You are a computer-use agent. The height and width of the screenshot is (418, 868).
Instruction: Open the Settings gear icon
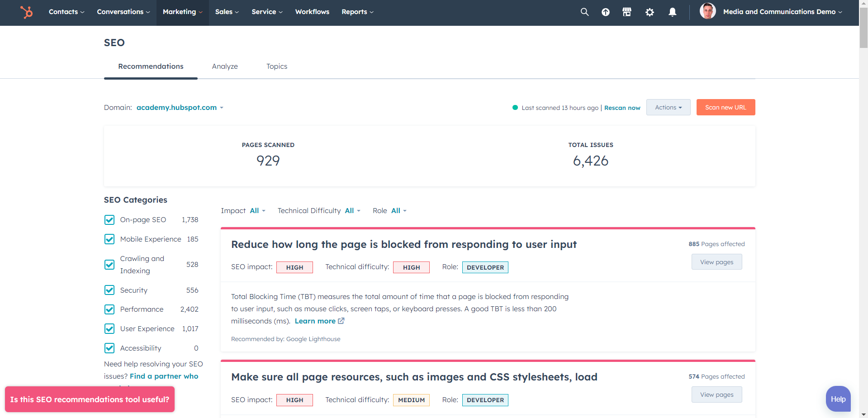pyautogui.click(x=650, y=12)
